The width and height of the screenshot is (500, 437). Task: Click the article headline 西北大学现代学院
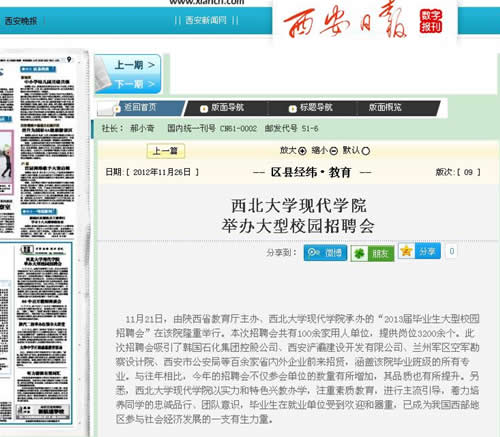click(299, 205)
